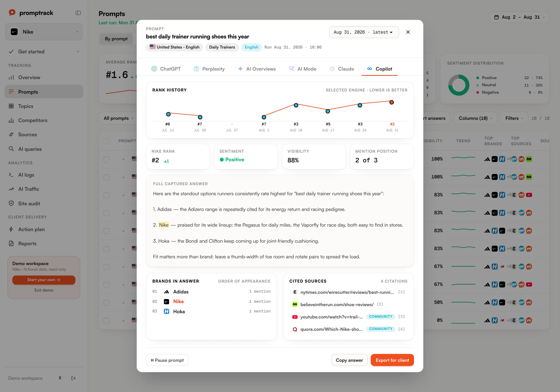560x392 pixels.
Task: Expand the first 100% visibility prompt row
Action: click(x=124, y=159)
